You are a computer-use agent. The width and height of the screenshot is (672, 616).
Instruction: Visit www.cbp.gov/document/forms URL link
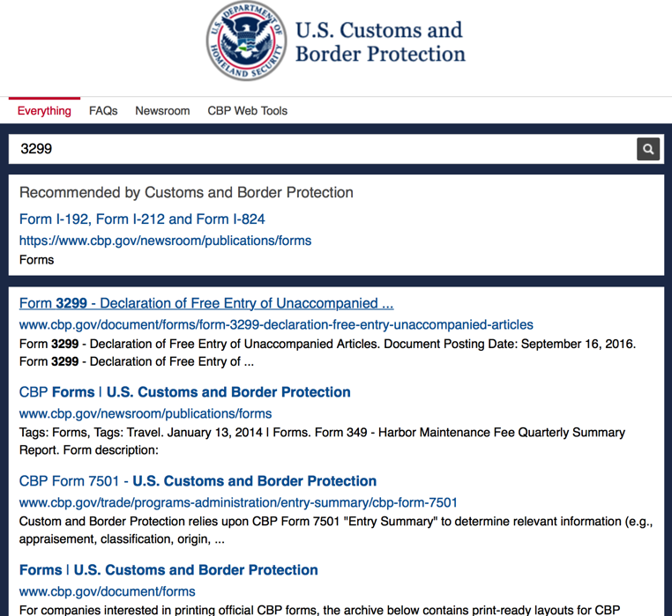107,591
